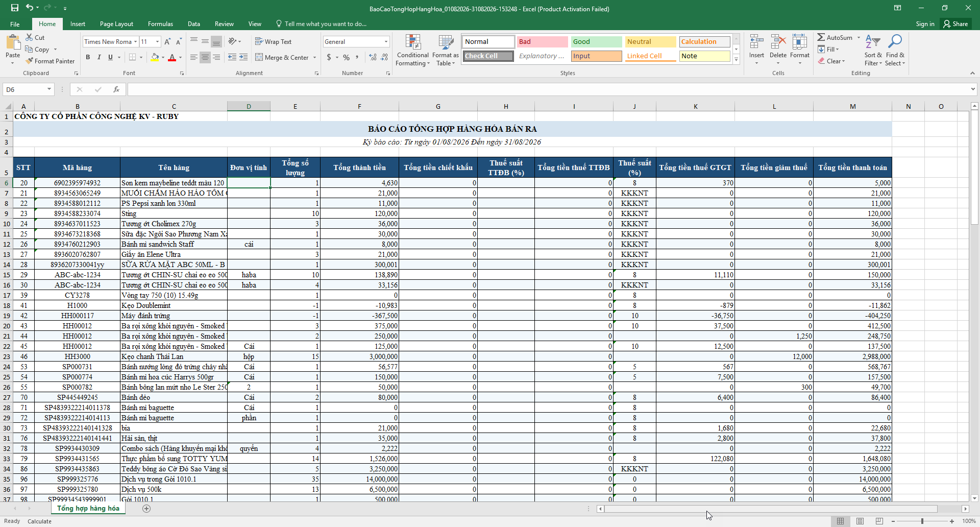Open Conditional Formatting menu

coord(412,50)
